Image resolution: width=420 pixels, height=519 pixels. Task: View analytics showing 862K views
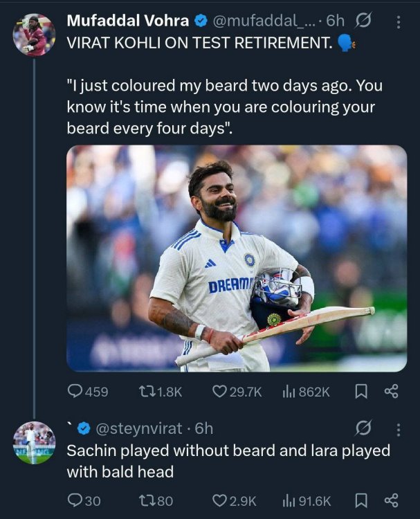point(306,392)
